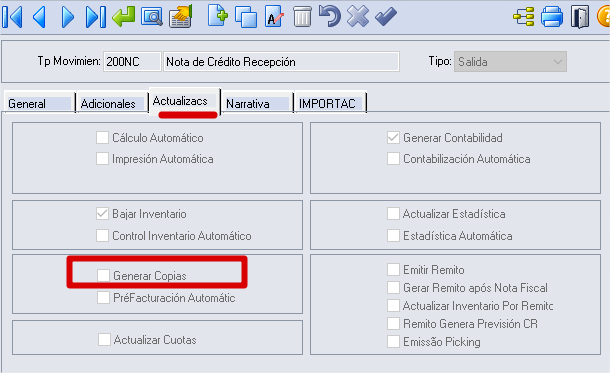The width and height of the screenshot is (610, 373).
Task: Open the Adicionales tab
Action: point(112,103)
